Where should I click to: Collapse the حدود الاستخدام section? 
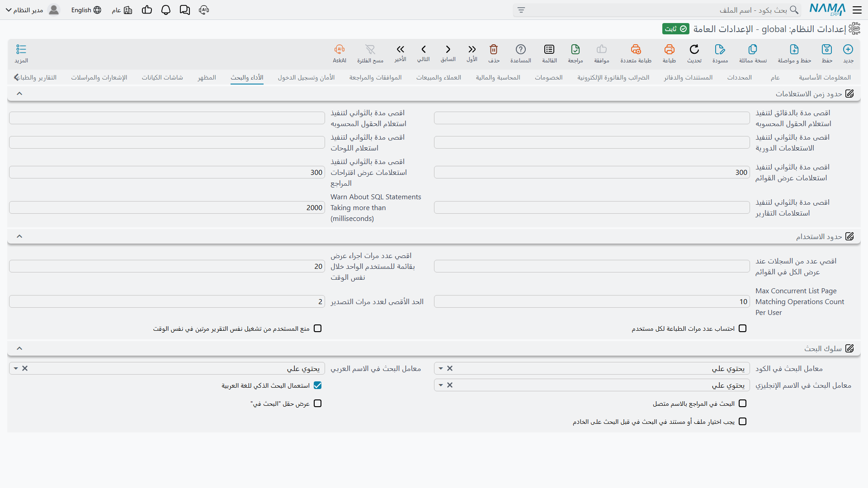point(19,236)
